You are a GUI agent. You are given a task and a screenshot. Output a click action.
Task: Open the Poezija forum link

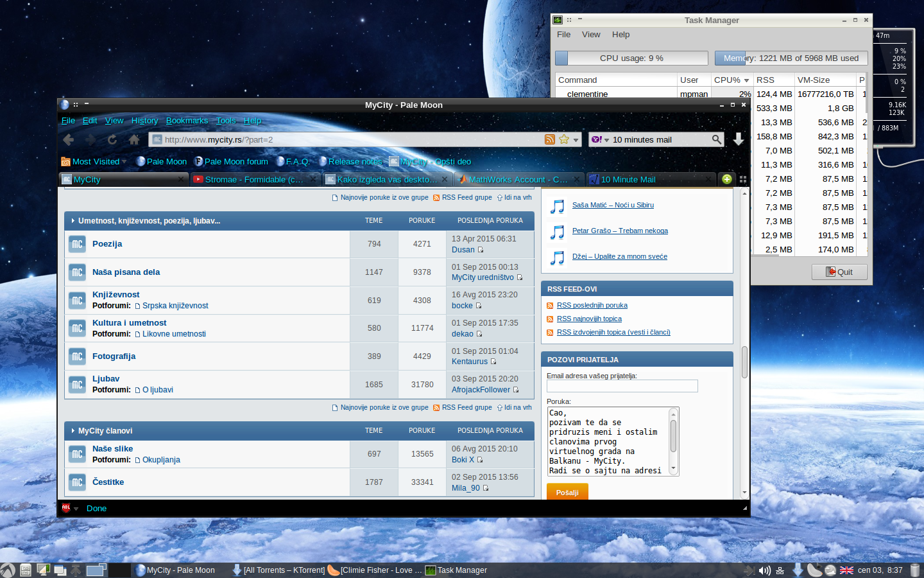[107, 244]
